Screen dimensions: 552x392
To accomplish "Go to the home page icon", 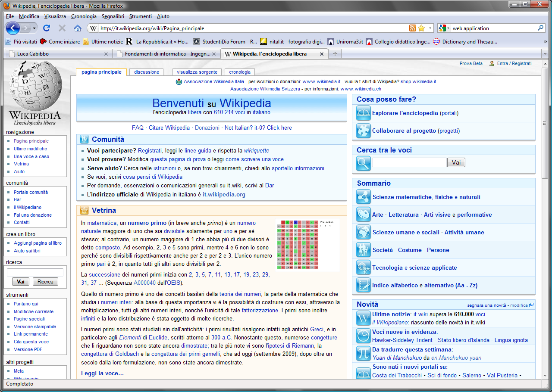I will tap(78, 28).
